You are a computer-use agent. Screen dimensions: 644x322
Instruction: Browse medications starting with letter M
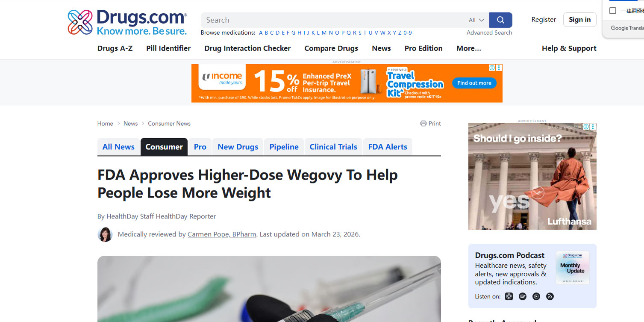click(324, 32)
